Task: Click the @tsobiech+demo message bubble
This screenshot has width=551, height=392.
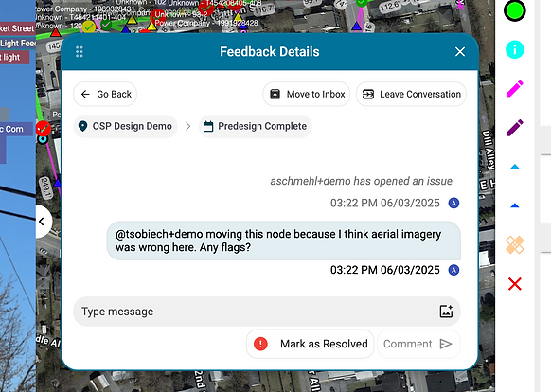Action: pyautogui.click(x=284, y=241)
